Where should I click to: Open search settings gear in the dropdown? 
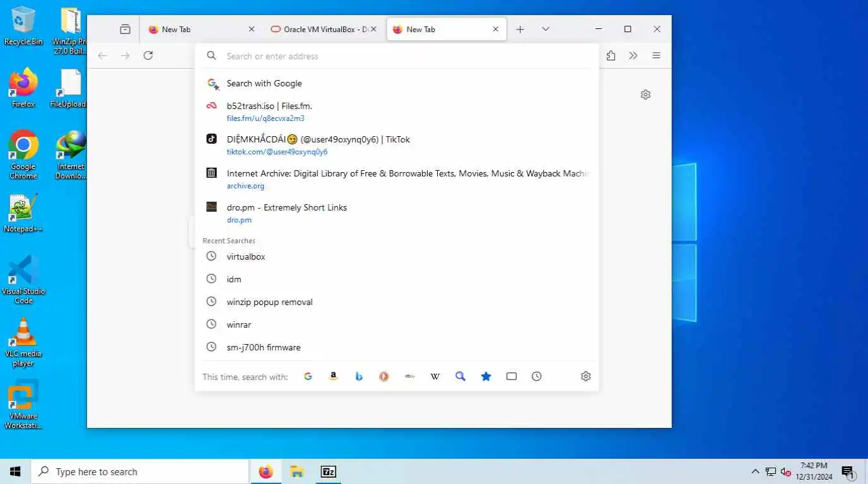click(585, 376)
